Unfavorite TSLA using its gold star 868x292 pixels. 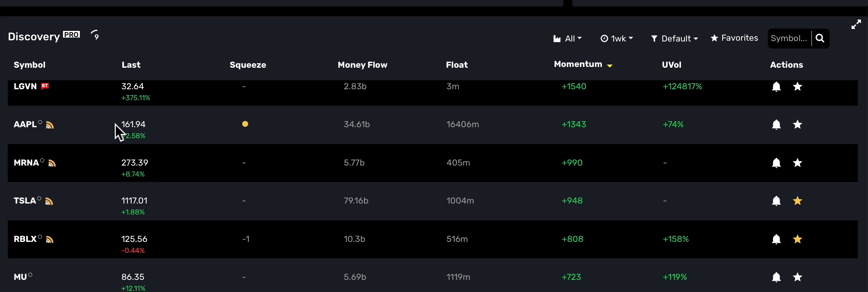click(x=798, y=201)
